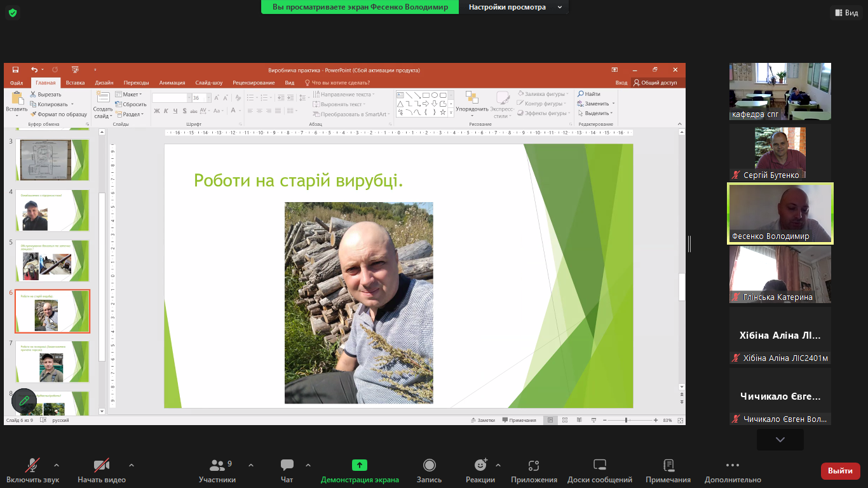This screenshot has height=488, width=868.
Task: Click the red Leave meeting button
Action: pos(840,471)
